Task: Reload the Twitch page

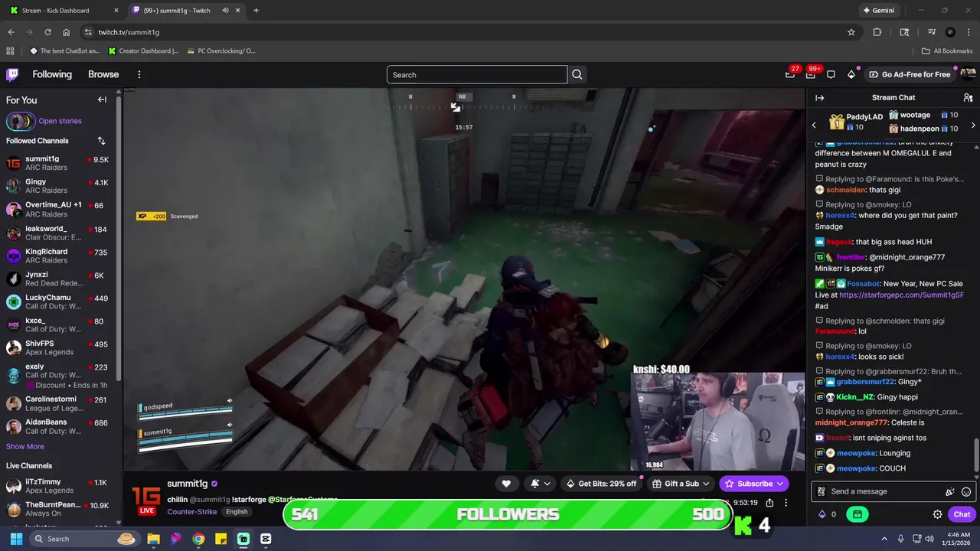Action: pyautogui.click(x=47, y=32)
